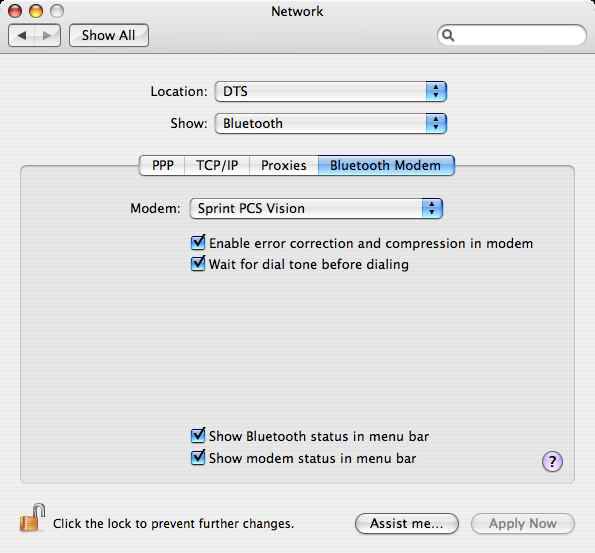
Task: Click the Show All button
Action: [x=109, y=36]
